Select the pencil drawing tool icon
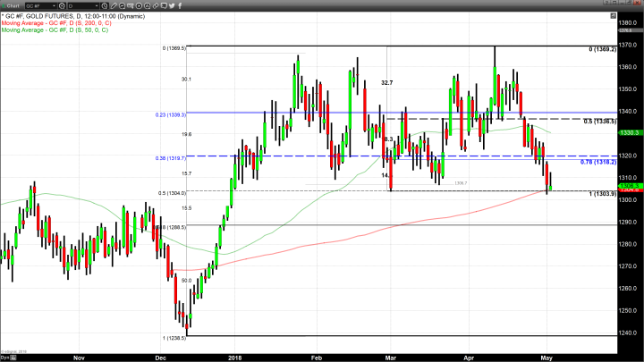This screenshot has width=644, height=362. point(114,6)
